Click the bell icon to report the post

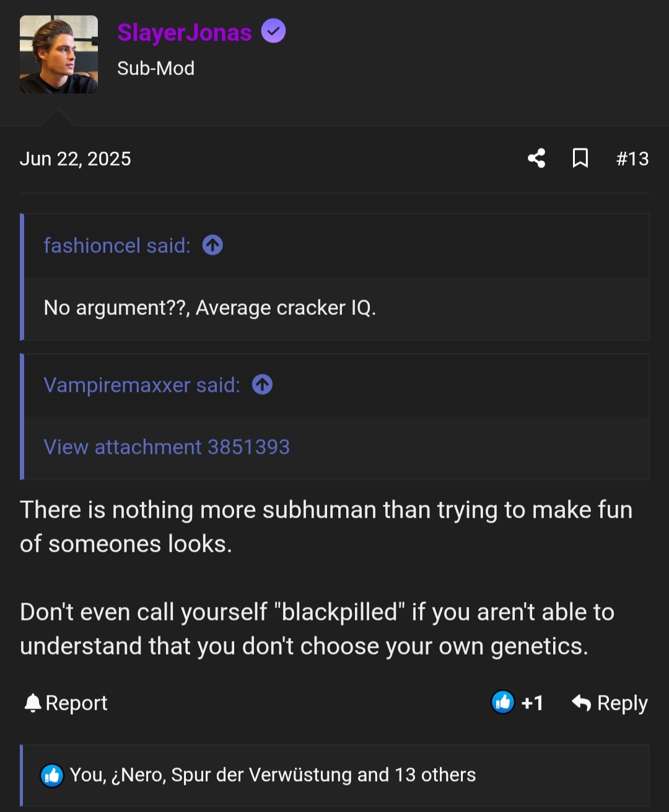[32, 703]
